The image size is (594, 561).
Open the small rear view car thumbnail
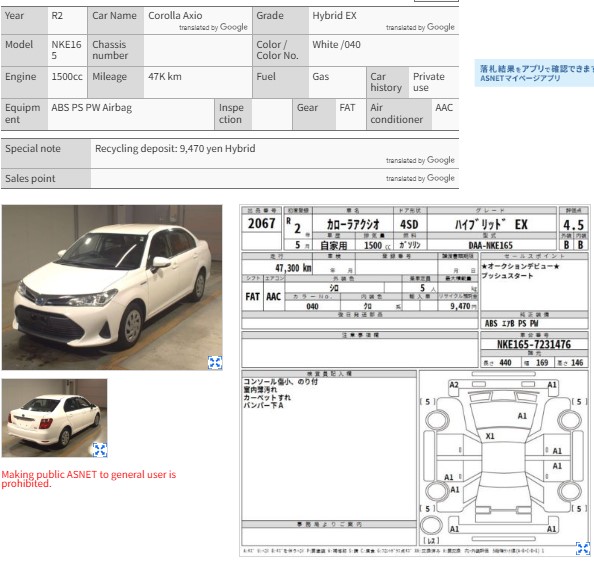(55, 418)
